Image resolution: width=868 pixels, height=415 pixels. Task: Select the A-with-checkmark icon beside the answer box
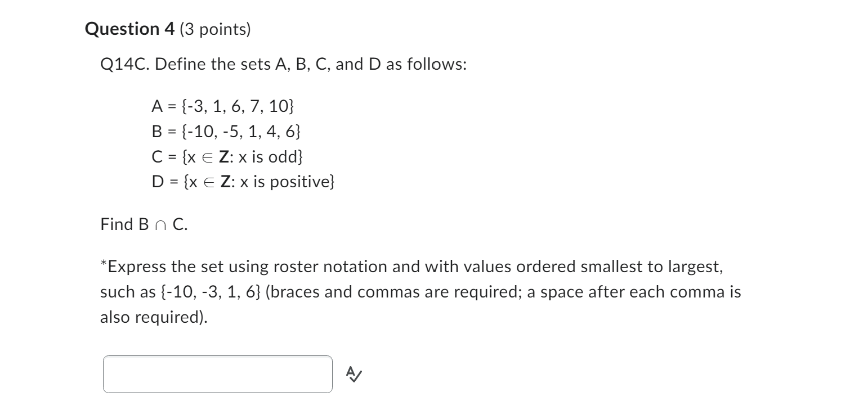pos(354,373)
